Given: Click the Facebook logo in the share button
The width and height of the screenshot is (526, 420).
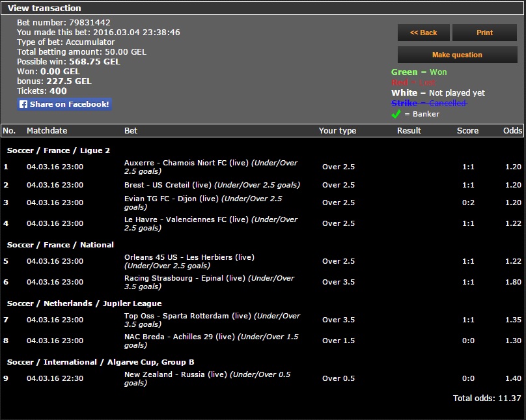Looking at the screenshot, I should click(x=23, y=104).
